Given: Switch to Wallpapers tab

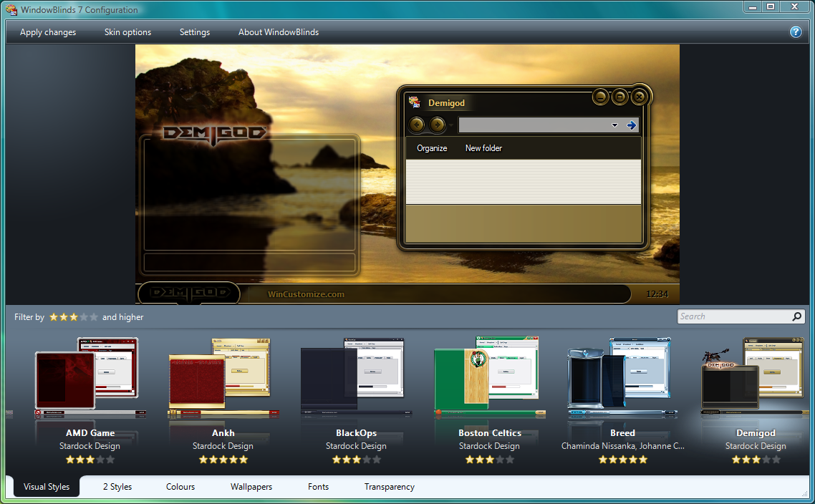Looking at the screenshot, I should (251, 487).
